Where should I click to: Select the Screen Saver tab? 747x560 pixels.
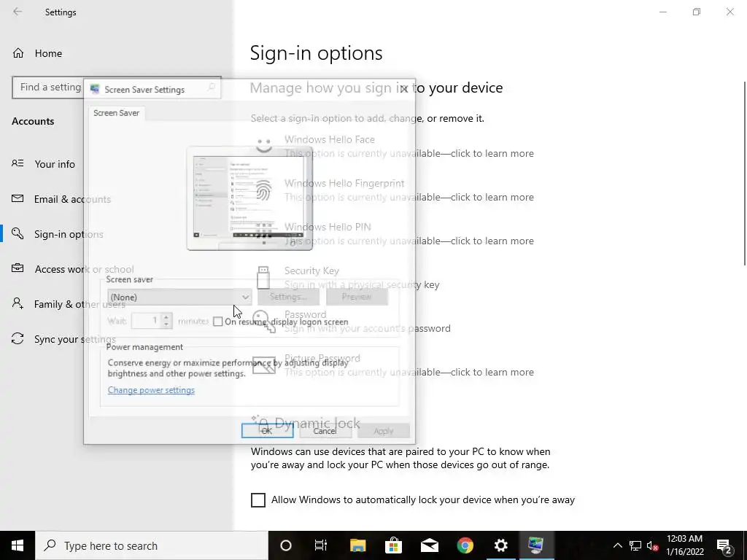116,113
